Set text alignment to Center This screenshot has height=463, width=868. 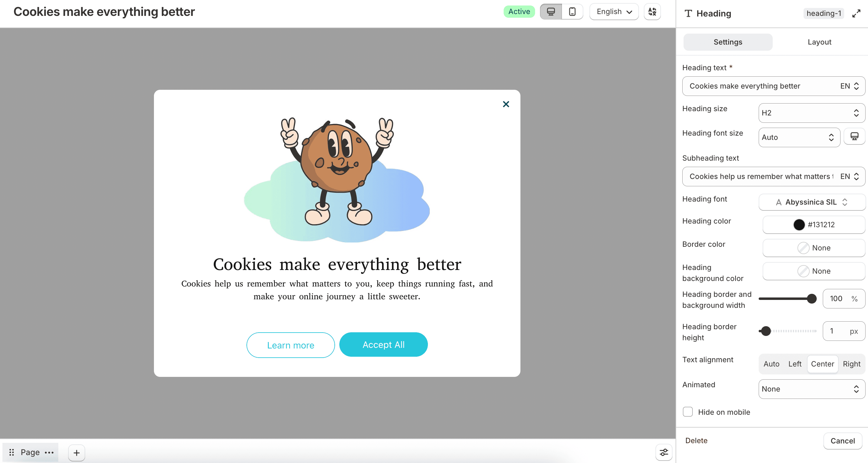[822, 364]
